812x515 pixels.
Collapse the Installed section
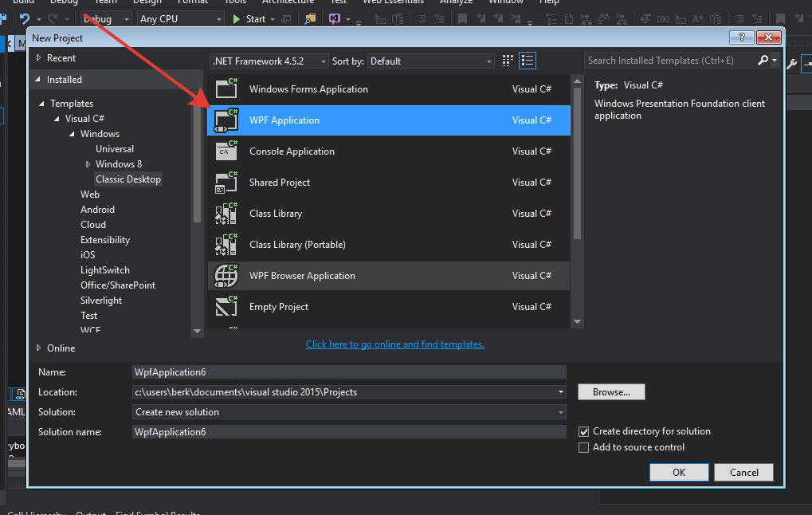37,79
